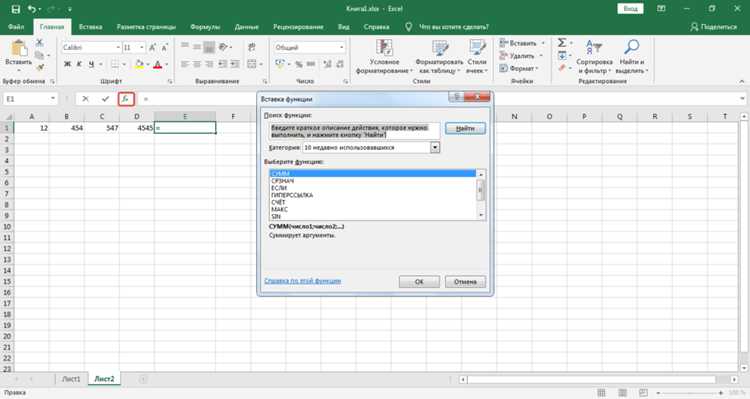The height and width of the screenshot is (399, 750).
Task: Toggle italic (К) formatting
Action: pos(79,64)
